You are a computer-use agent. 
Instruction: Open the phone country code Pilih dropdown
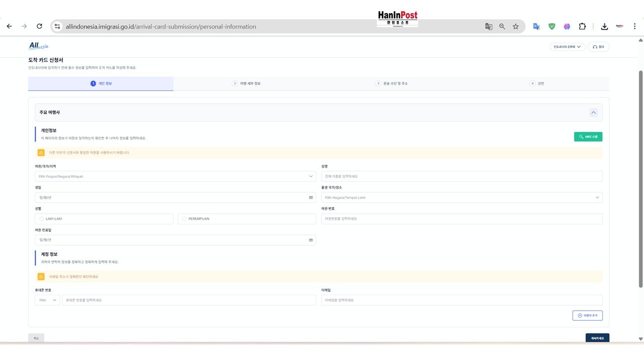pos(47,300)
